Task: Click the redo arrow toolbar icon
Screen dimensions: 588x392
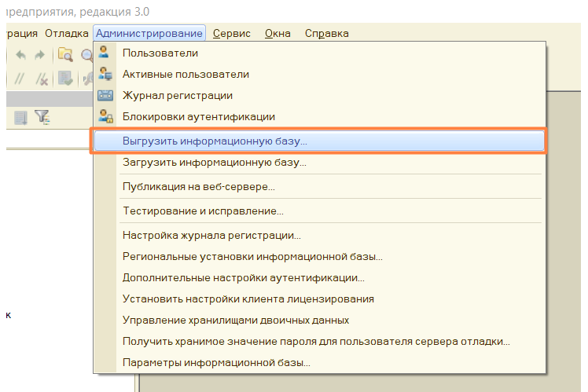Action: click(39, 56)
